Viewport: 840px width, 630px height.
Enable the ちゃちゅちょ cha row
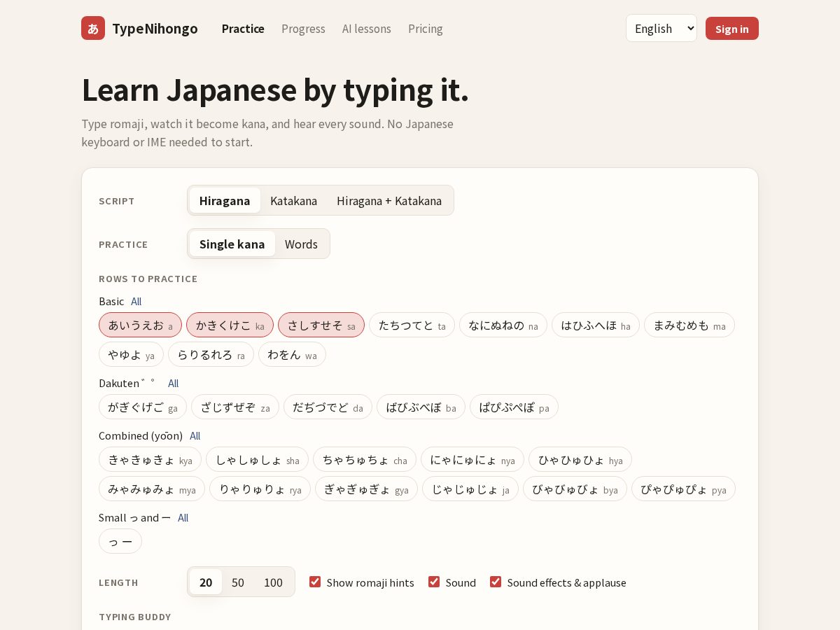[x=365, y=459]
